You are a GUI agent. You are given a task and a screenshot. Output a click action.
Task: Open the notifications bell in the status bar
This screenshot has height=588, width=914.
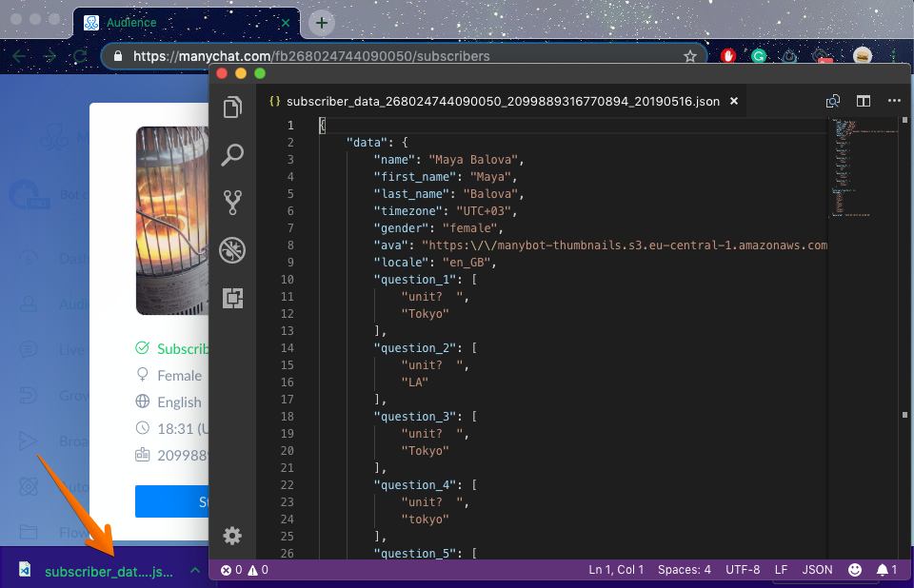click(886, 570)
